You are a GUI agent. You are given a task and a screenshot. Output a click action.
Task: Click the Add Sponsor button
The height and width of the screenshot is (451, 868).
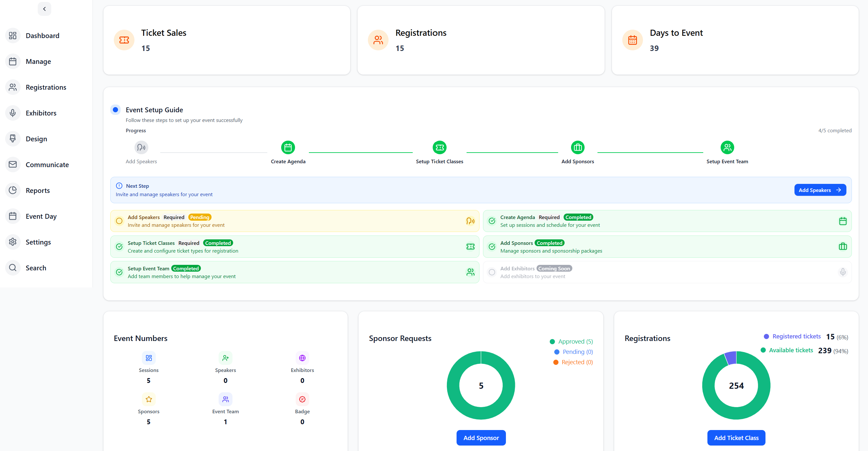pyautogui.click(x=481, y=437)
